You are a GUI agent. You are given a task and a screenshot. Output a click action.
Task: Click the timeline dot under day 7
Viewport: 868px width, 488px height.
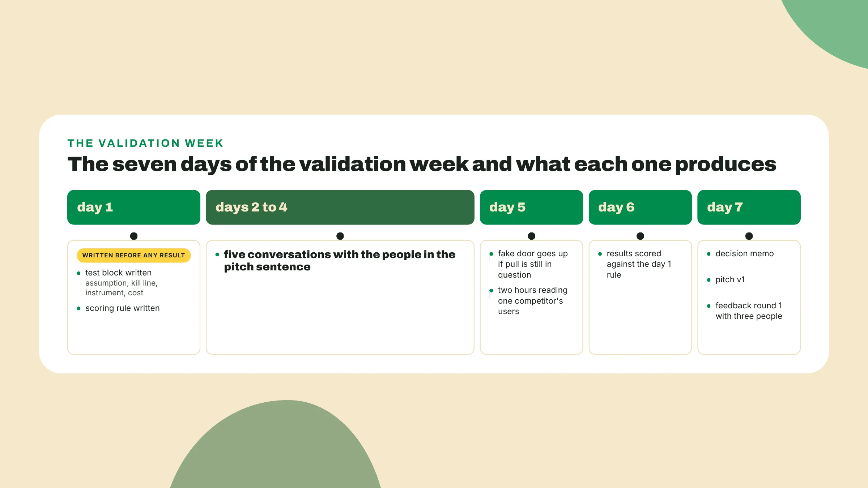click(749, 236)
